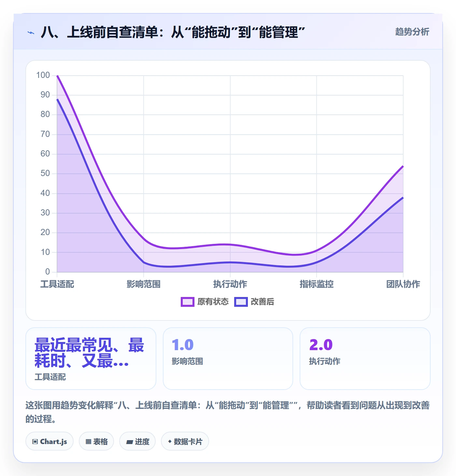Click the 数据卡片 chip diamond icon

pyautogui.click(x=170, y=441)
